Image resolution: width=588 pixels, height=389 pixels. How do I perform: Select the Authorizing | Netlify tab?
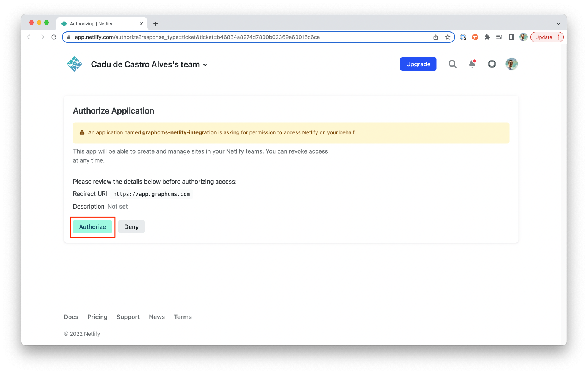(x=99, y=24)
